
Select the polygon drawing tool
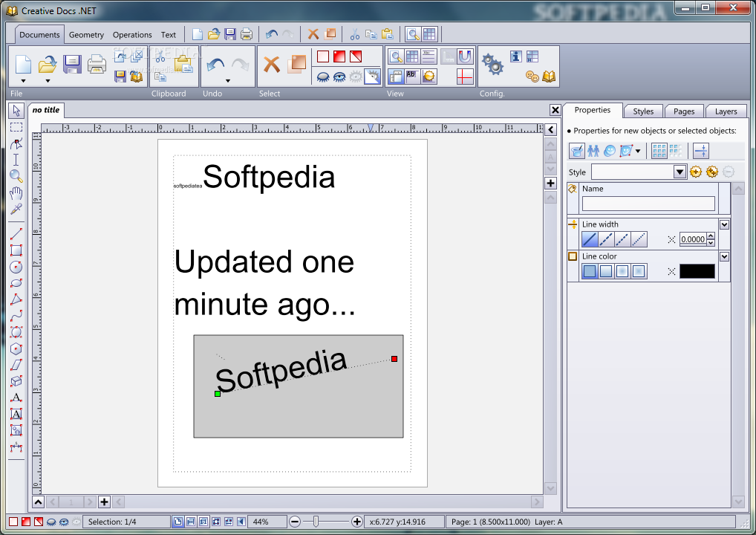[16, 299]
